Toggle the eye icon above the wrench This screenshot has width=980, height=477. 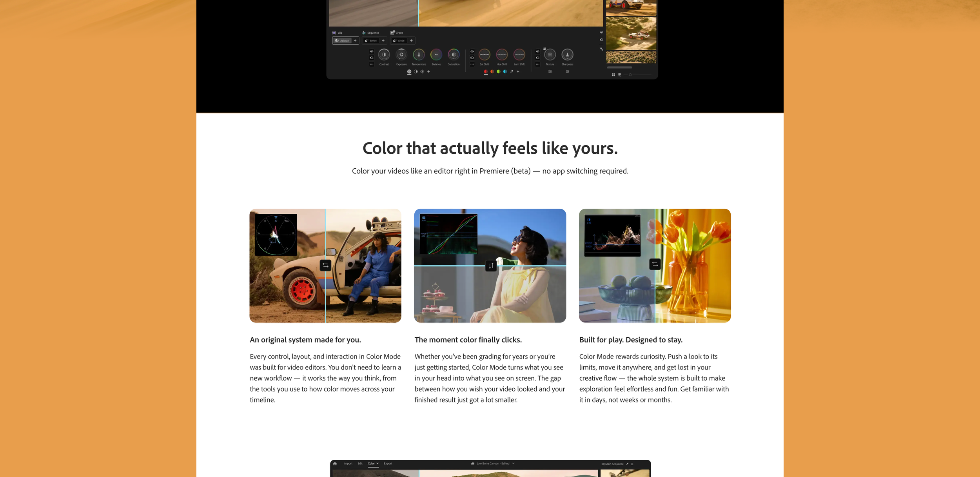coord(601,33)
